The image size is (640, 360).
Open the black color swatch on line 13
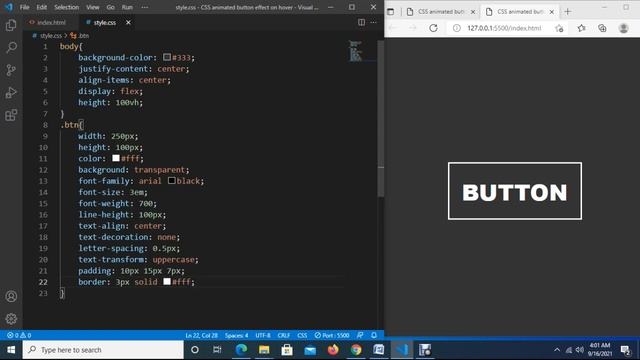pyautogui.click(x=172, y=180)
